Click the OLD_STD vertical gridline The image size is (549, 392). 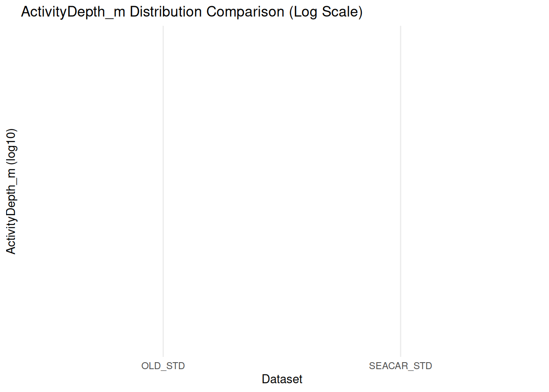pos(163,191)
